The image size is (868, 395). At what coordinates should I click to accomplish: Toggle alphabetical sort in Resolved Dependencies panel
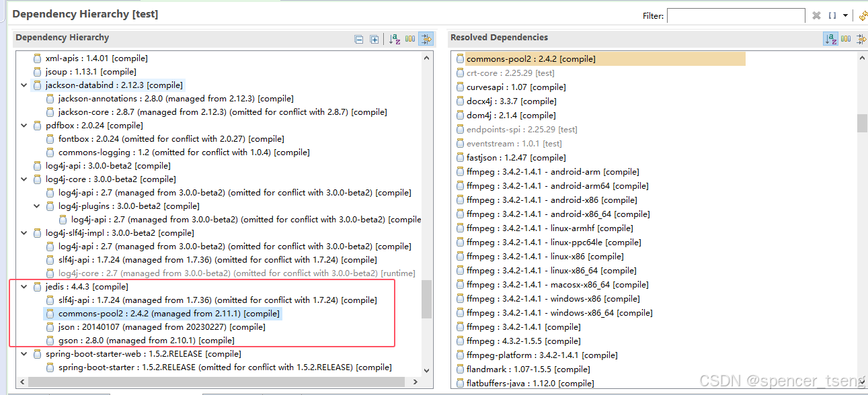831,39
